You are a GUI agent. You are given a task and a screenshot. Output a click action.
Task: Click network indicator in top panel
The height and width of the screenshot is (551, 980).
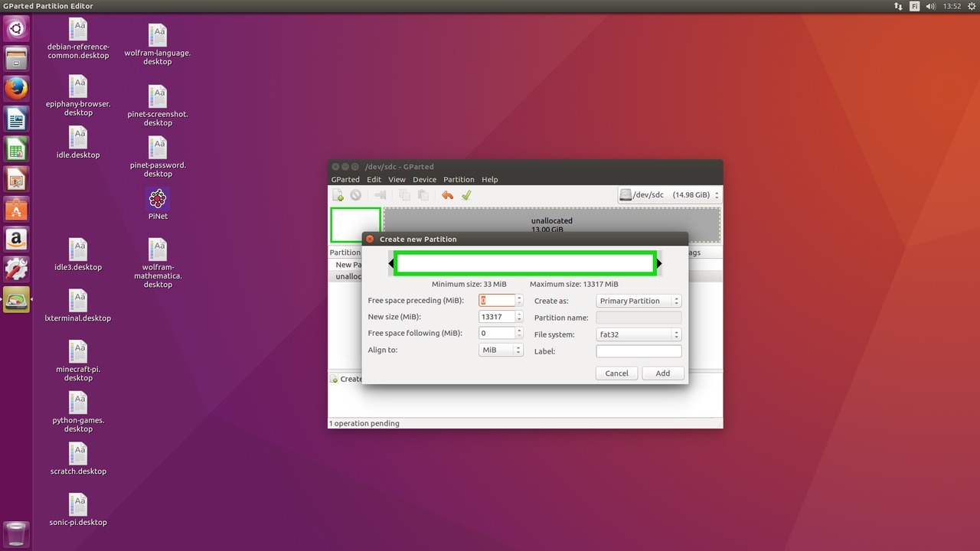[898, 6]
